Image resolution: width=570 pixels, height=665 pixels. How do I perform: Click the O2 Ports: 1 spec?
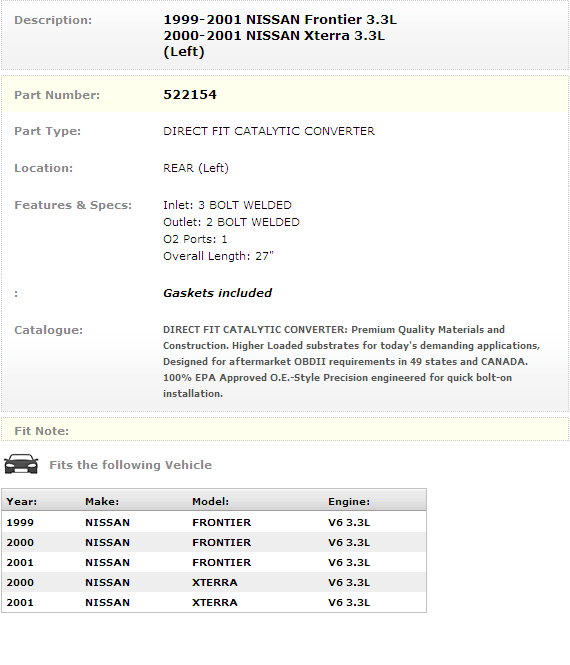pos(195,239)
